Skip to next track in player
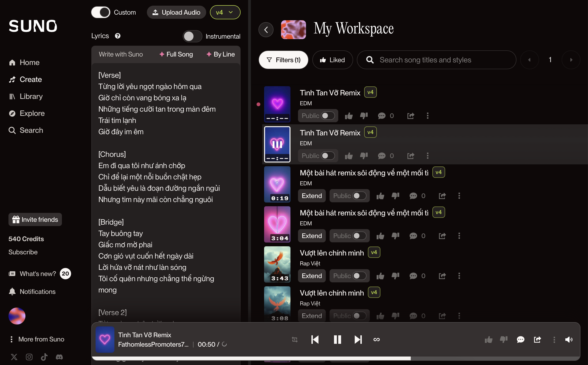This screenshot has width=588, height=365. tap(358, 340)
